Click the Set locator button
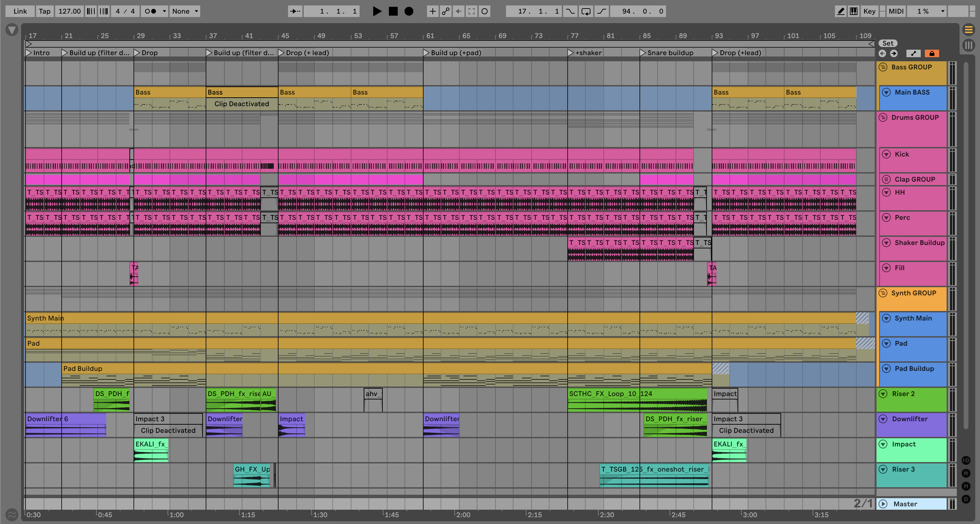 pos(888,43)
